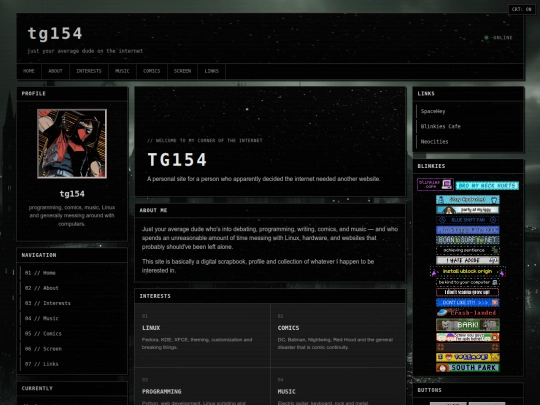Click the 'Stay Hydrated' blinkie
The width and height of the screenshot is (540, 405).
click(x=468, y=199)
